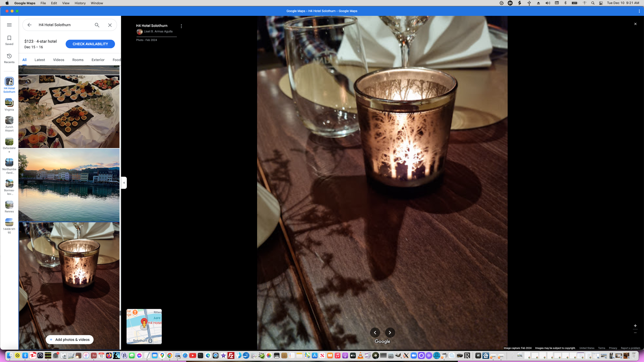644x362 pixels.
Task: Open the river sunset photo thumbnail
Action: click(x=69, y=185)
